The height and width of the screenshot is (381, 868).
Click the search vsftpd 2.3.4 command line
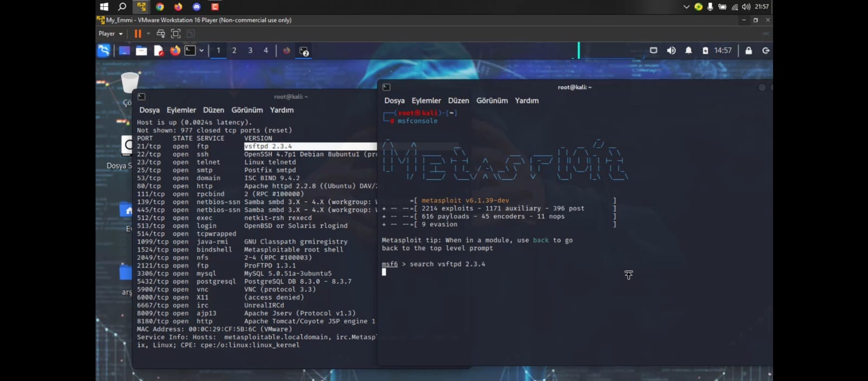(433, 264)
